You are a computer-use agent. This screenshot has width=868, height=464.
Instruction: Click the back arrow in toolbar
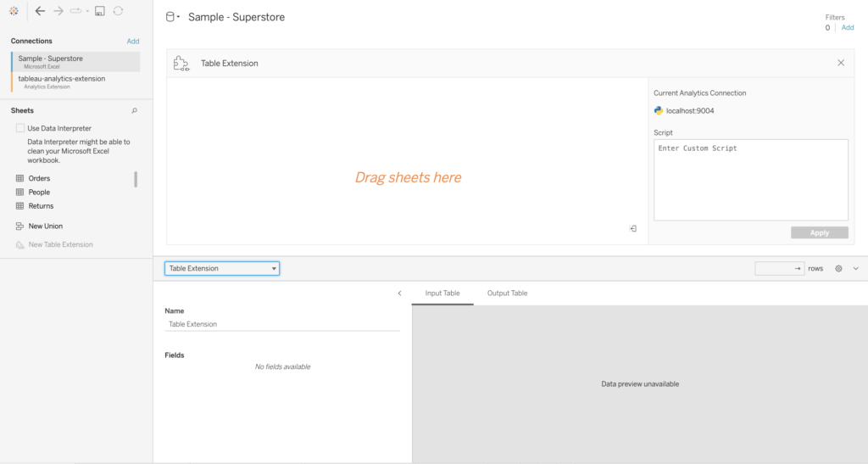click(40, 11)
